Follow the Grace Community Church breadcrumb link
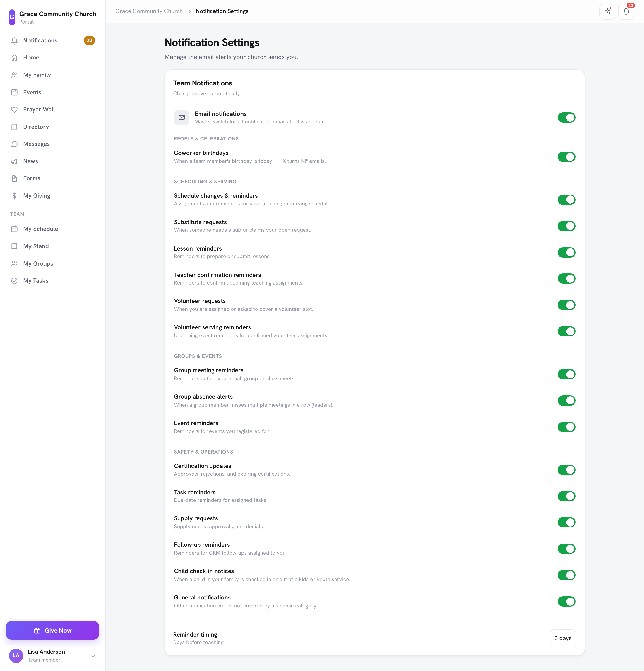The width and height of the screenshot is (644, 671). tap(149, 11)
